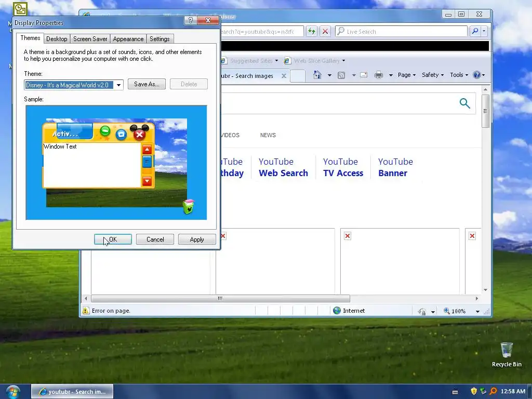
Task: Click the zoom magnifier icon showing 100%
Action: point(447,311)
